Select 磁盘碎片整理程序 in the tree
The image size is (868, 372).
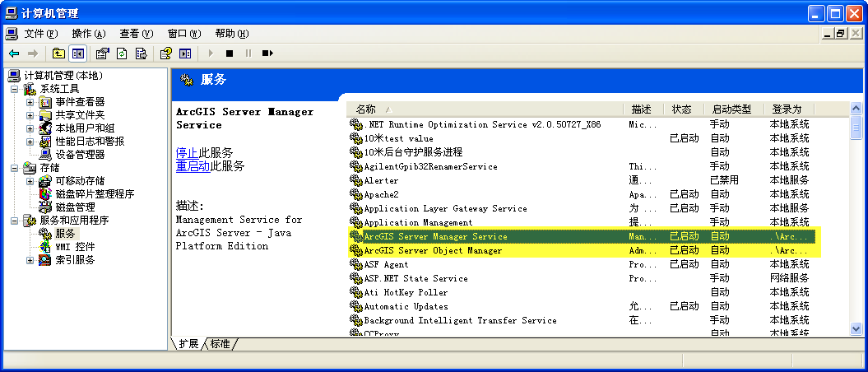[x=95, y=194]
